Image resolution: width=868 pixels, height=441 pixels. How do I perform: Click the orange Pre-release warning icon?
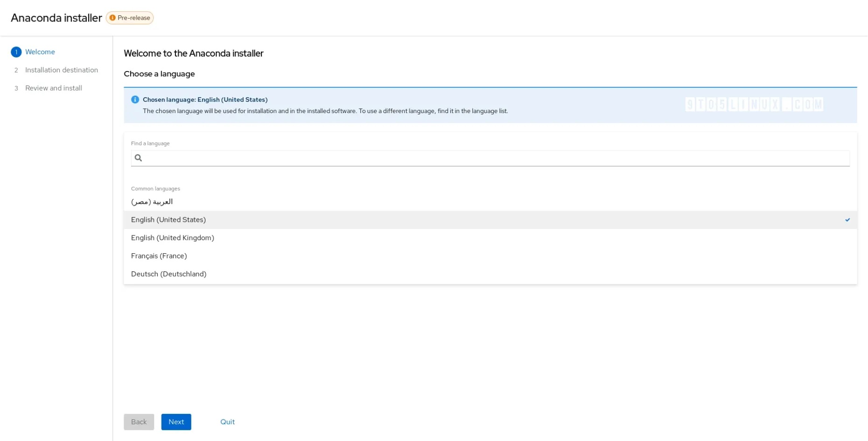tap(112, 18)
